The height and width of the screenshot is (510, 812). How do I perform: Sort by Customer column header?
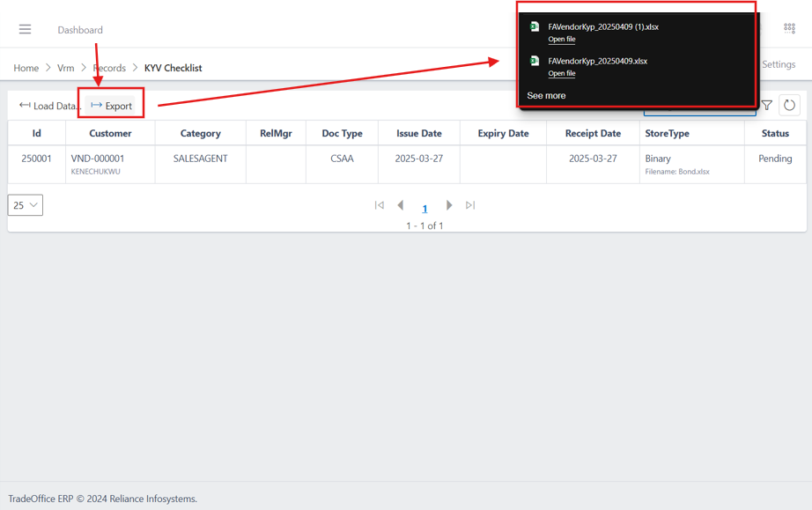pos(110,133)
